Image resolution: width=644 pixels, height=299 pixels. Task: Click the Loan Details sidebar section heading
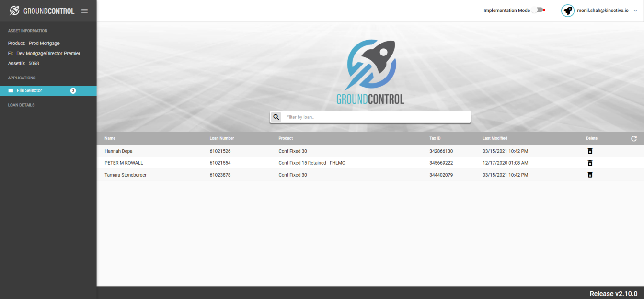(21, 105)
